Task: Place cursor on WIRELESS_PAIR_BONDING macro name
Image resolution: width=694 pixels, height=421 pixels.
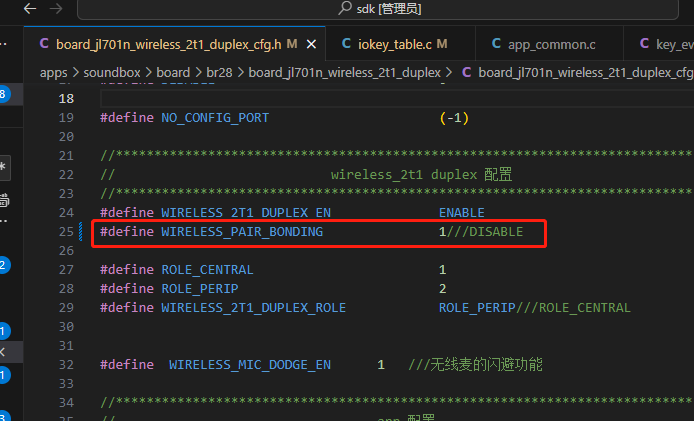Action: pyautogui.click(x=242, y=232)
